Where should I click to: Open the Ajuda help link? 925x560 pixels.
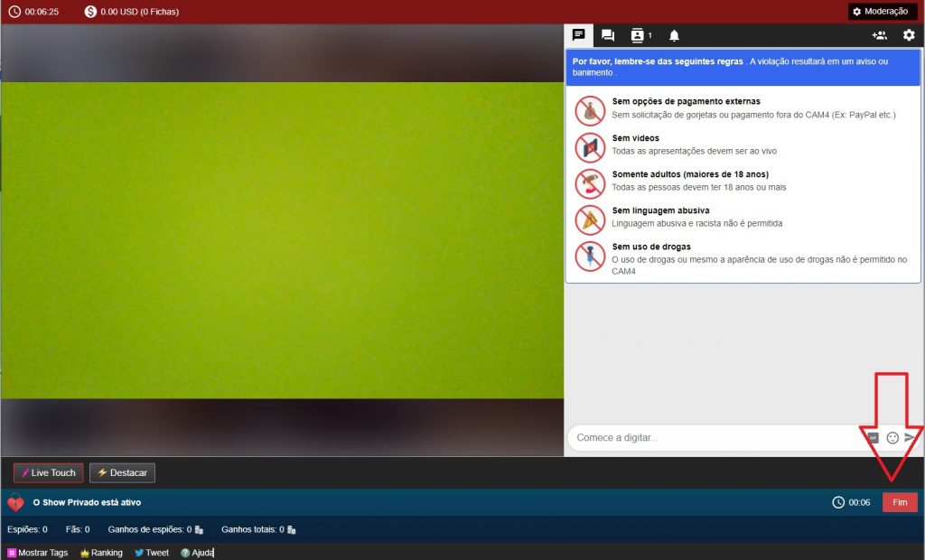click(x=197, y=553)
